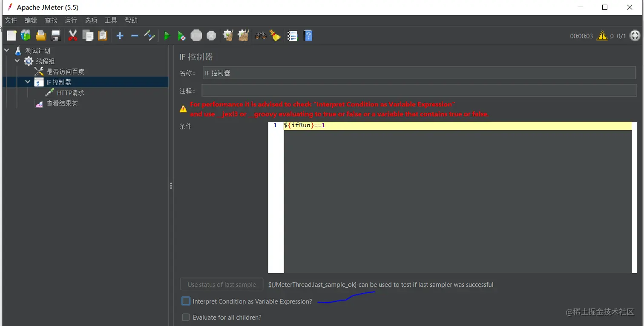Collapse all nodes with minus icon
Screen dimensions: 644x326
click(135, 36)
